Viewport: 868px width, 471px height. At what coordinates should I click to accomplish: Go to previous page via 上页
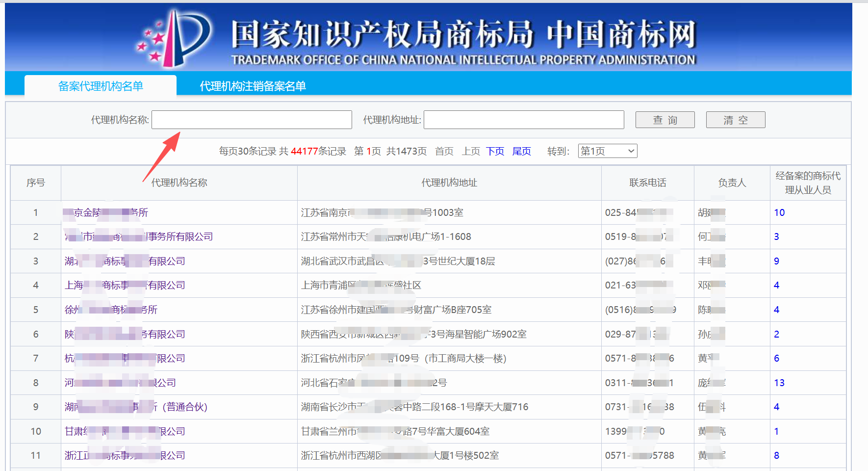click(471, 151)
